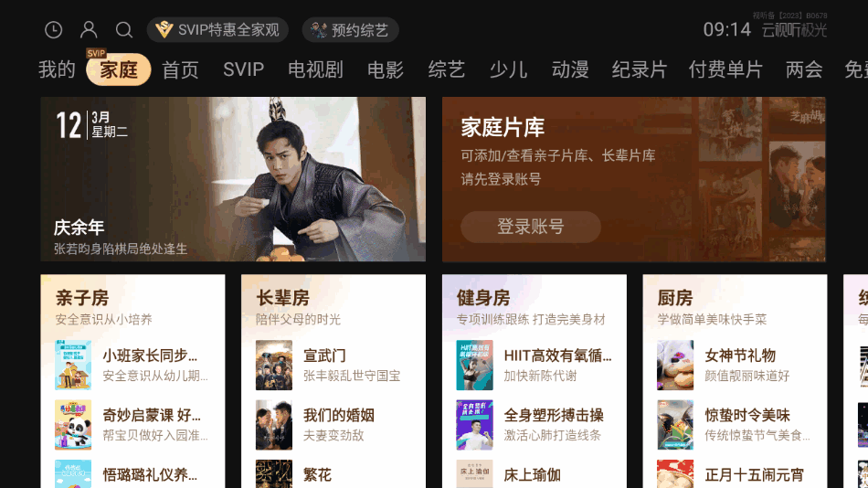Open 预约综艺 reservation badge
The image size is (868, 488).
click(351, 30)
